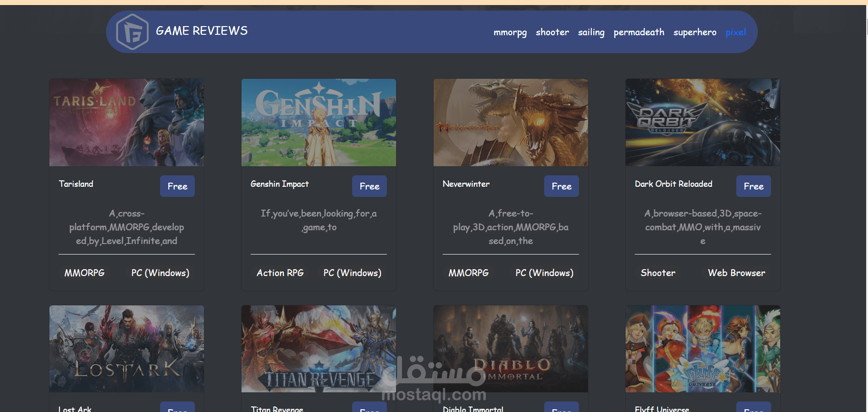The image size is (868, 412).
Task: Go to the superhero category
Action: coord(695,32)
